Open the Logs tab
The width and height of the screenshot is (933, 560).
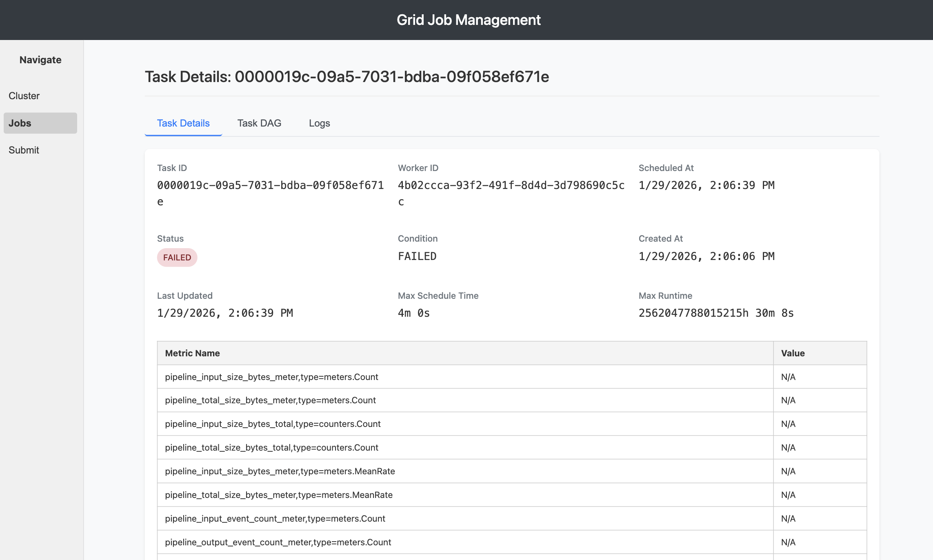click(319, 123)
